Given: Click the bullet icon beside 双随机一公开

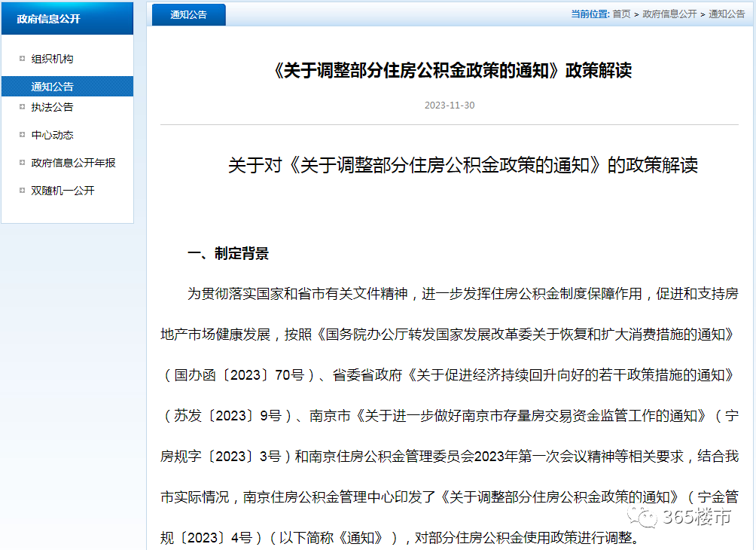Looking at the screenshot, I should click(x=22, y=190).
